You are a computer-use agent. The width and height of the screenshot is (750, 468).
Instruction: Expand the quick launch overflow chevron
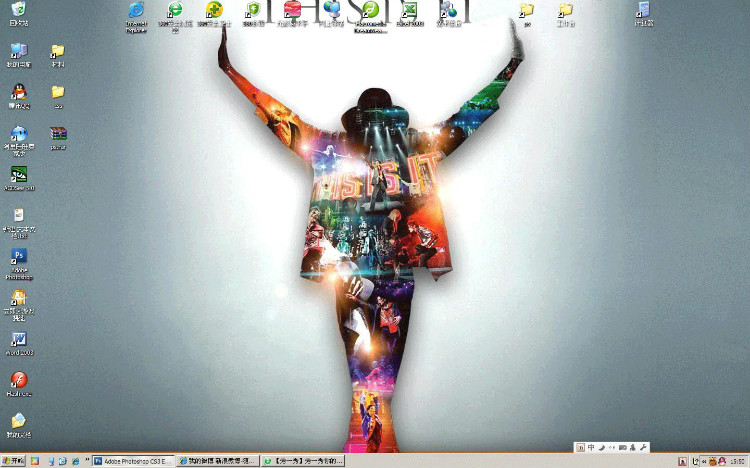[x=87, y=461]
